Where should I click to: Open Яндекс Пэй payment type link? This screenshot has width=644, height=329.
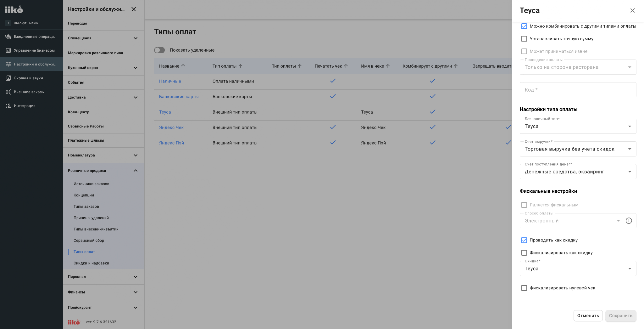coord(171,143)
